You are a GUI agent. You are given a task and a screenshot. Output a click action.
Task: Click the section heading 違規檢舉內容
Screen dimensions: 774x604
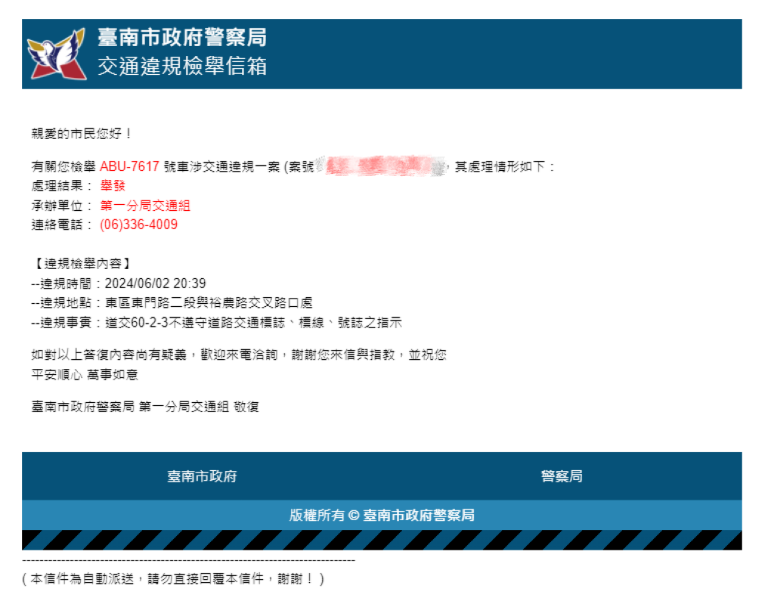[82, 264]
